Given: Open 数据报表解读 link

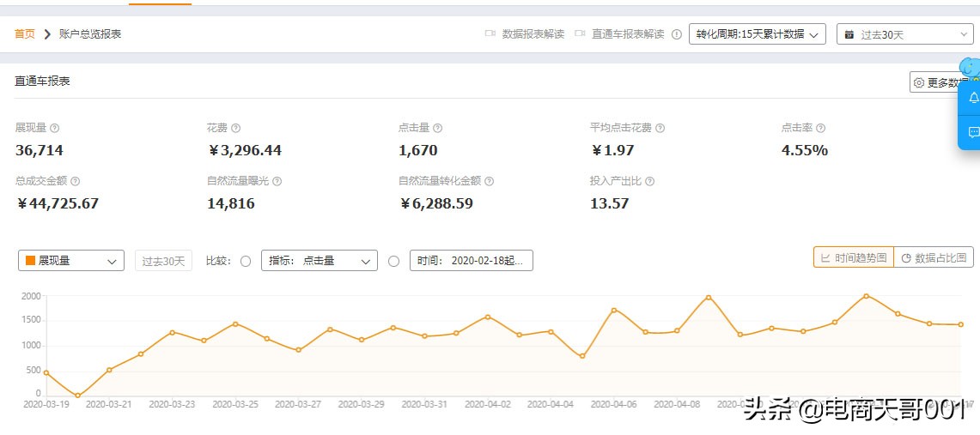Looking at the screenshot, I should pos(533,34).
